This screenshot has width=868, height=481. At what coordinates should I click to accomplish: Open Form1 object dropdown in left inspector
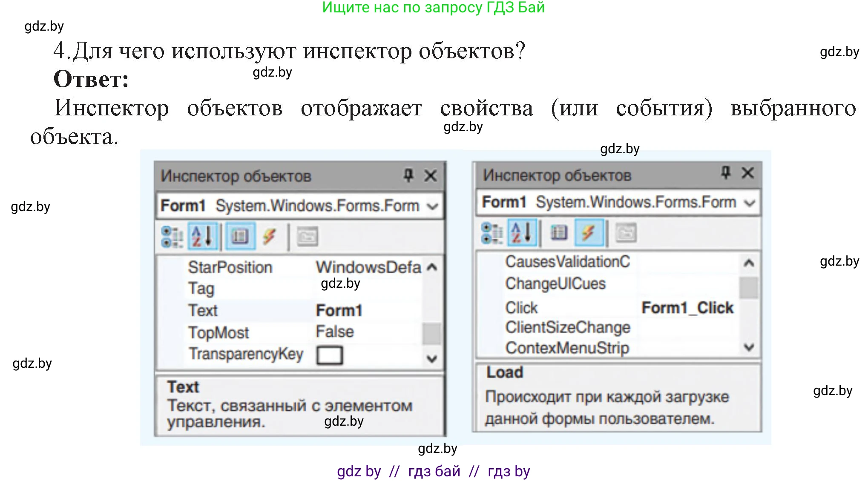point(432,207)
